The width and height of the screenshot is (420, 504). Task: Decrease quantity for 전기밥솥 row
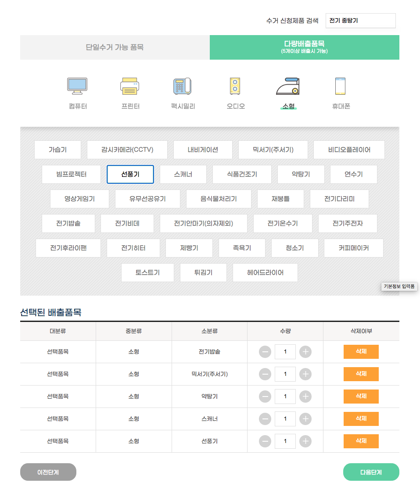(265, 352)
